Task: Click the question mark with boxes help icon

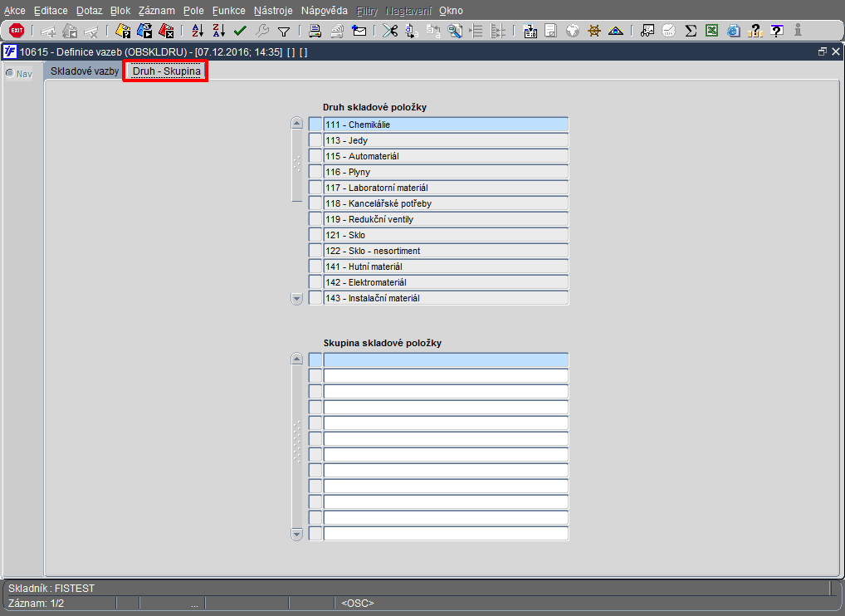Action: tap(755, 31)
